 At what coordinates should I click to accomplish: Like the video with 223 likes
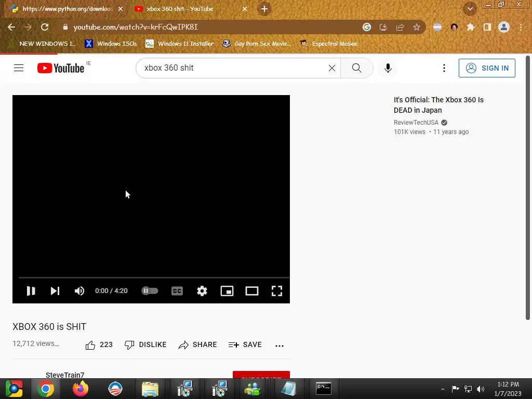point(99,345)
